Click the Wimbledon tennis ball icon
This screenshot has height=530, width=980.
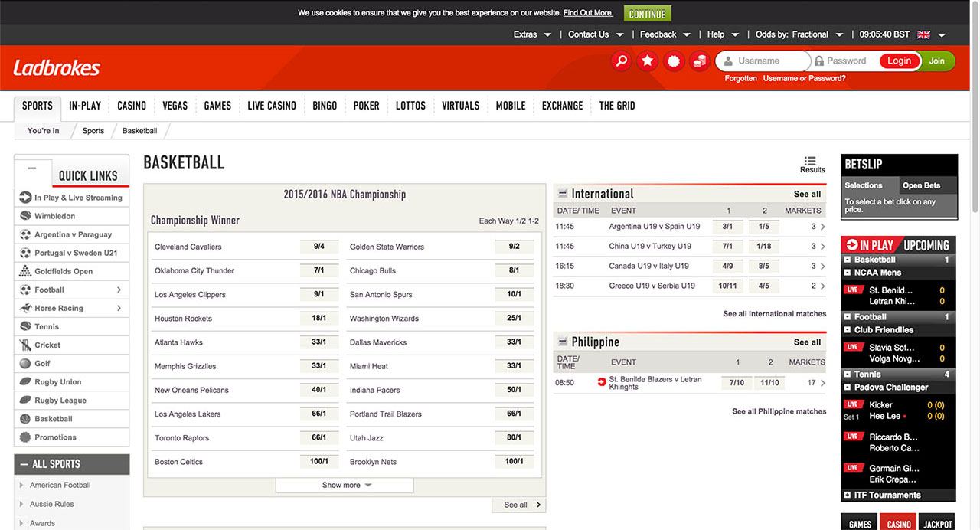coord(25,216)
